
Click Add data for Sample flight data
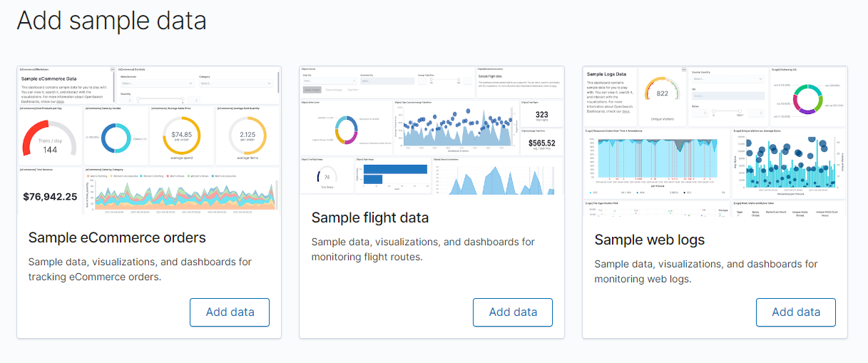[x=513, y=312]
